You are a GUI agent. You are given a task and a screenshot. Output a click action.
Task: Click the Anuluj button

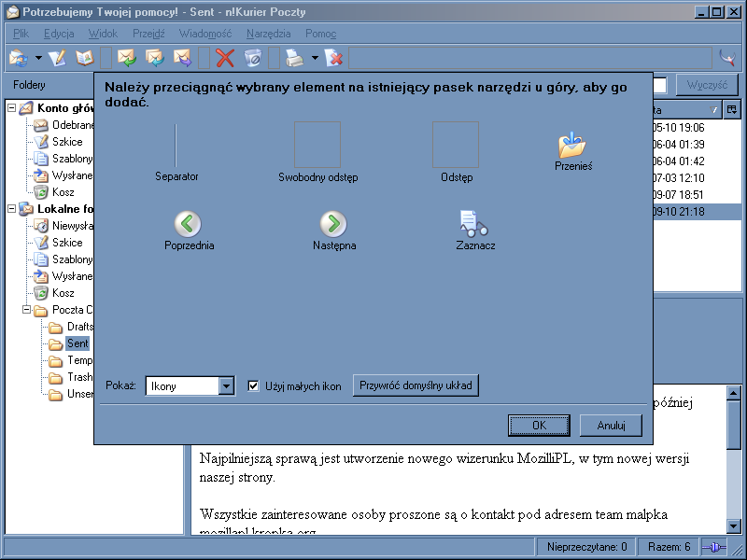[x=611, y=426]
